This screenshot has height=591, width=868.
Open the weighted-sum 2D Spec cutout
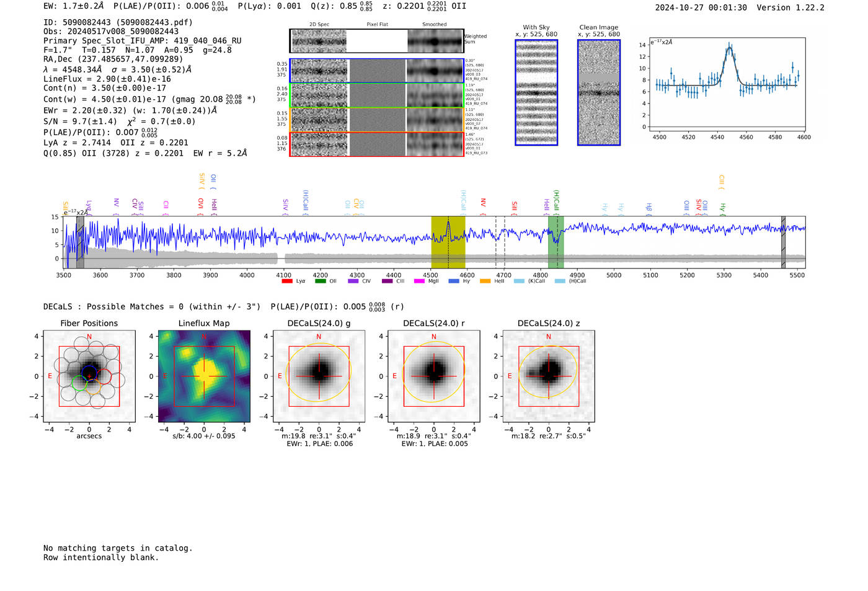[319, 42]
